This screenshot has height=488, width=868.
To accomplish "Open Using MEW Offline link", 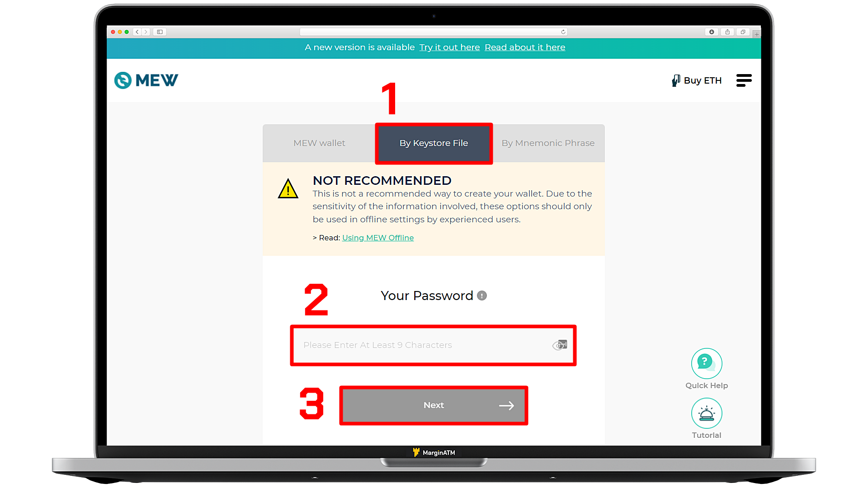I will point(378,238).
